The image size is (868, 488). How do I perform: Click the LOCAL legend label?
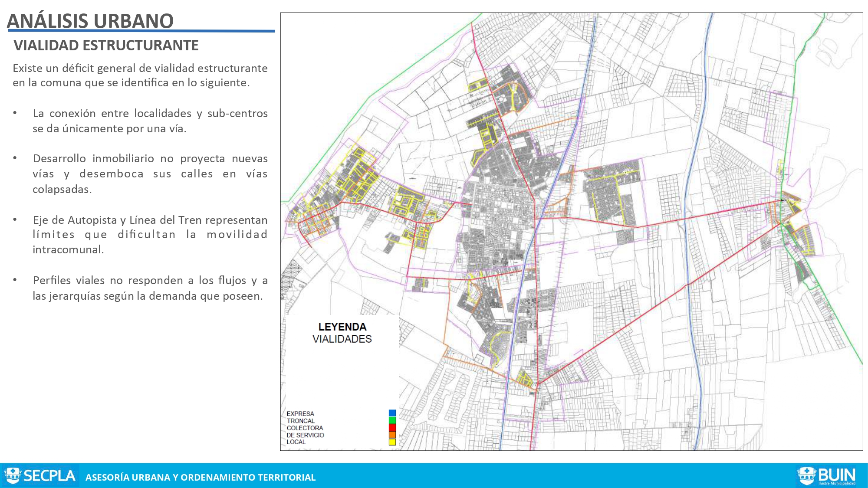[296, 442]
